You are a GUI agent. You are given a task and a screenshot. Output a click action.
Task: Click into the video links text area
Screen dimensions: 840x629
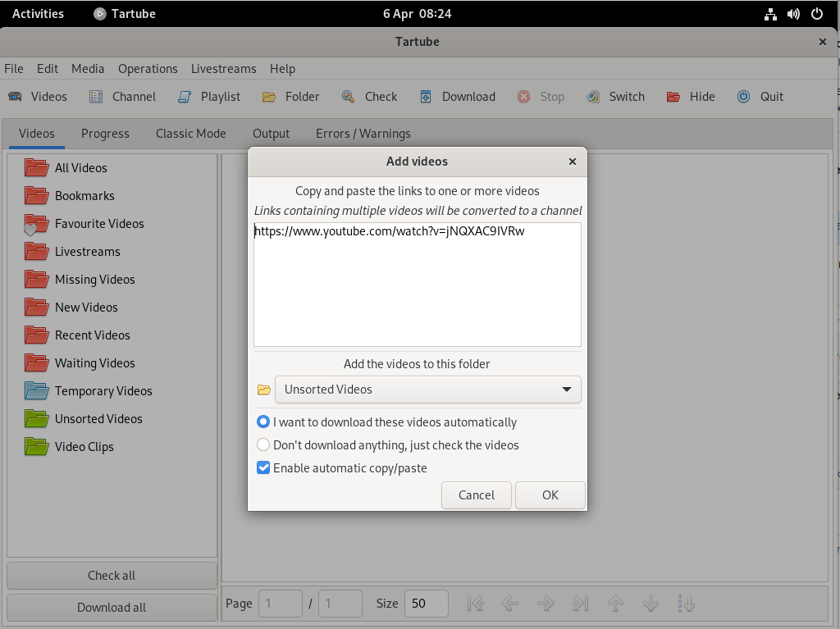pos(418,285)
